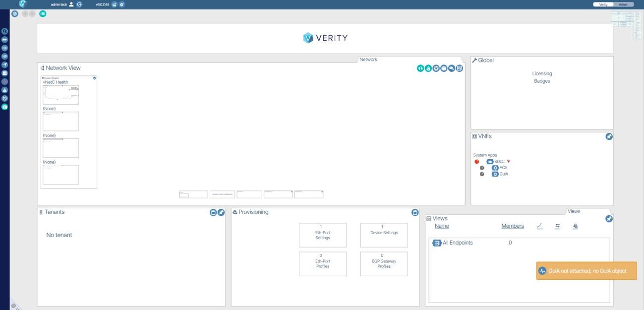Screen dimensions: 644x310
Task: Click the red status indicator beside SDLC
Action: click(x=477, y=162)
